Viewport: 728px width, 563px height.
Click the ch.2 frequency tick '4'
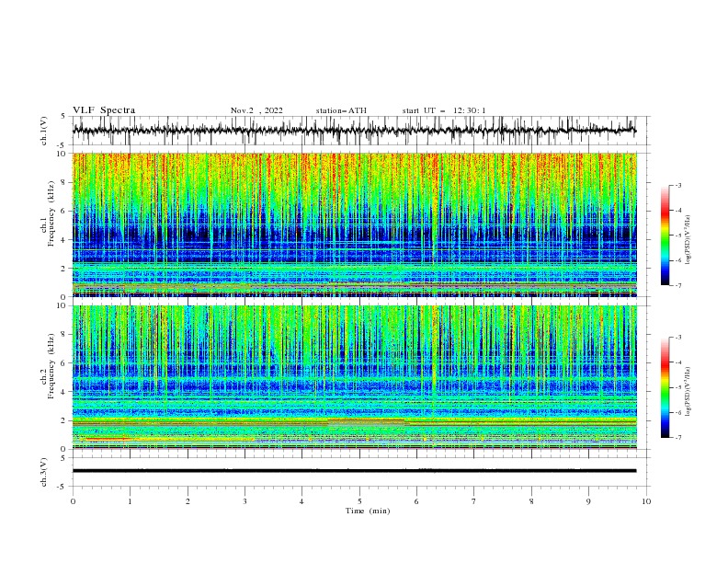64,392
